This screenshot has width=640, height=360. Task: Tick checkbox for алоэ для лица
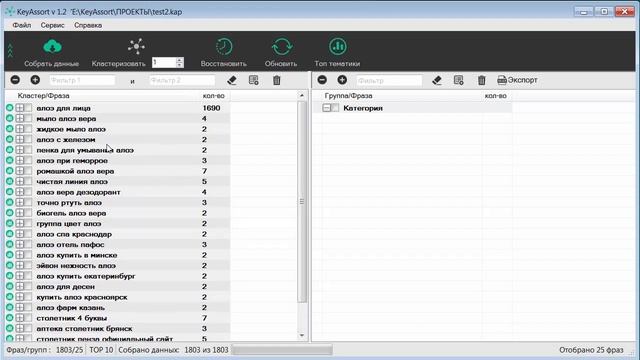click(x=28, y=108)
